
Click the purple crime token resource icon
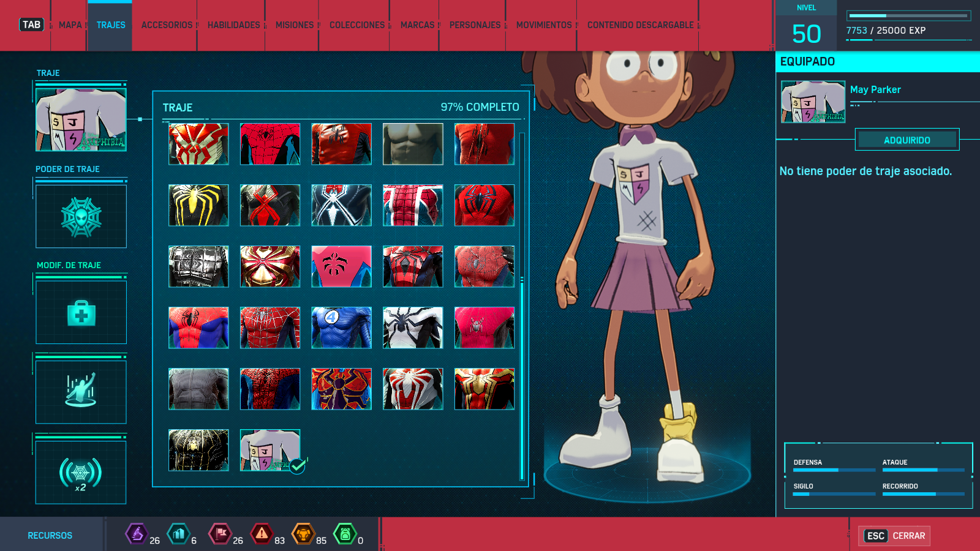(x=137, y=534)
